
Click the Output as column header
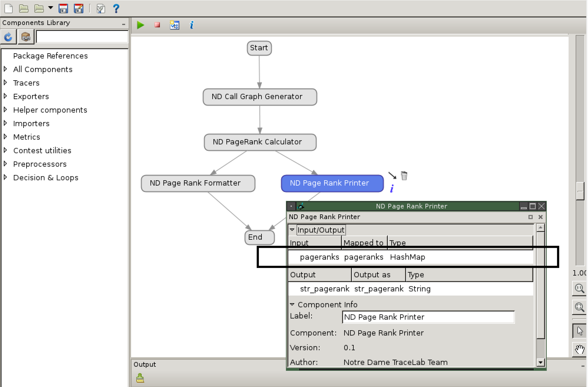379,275
